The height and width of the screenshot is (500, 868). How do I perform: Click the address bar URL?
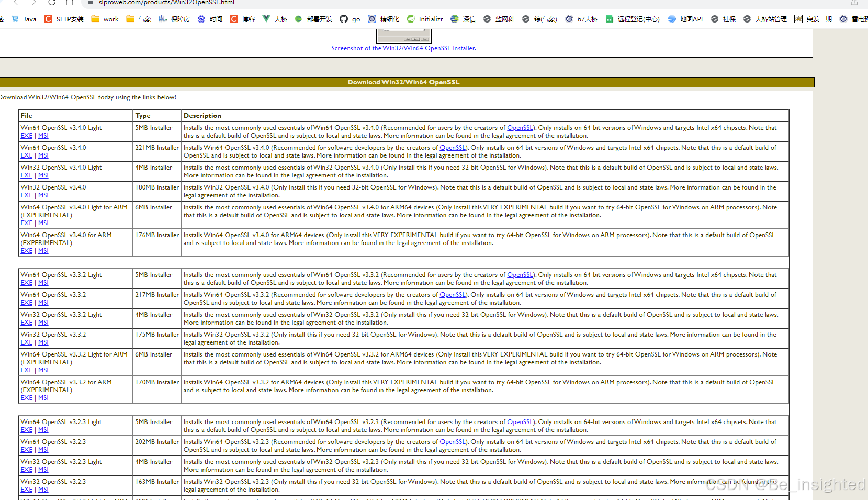click(x=166, y=3)
